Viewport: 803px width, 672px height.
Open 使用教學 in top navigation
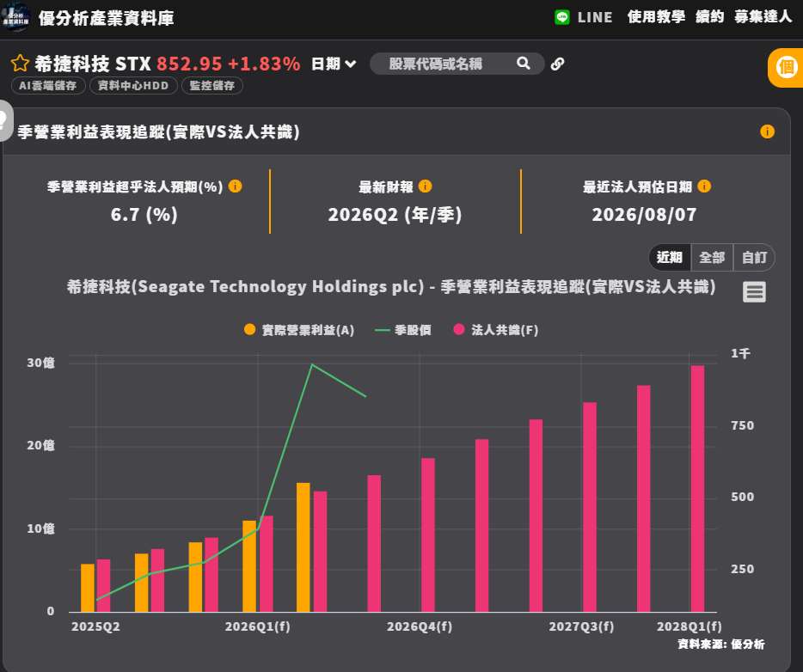pyautogui.click(x=656, y=17)
